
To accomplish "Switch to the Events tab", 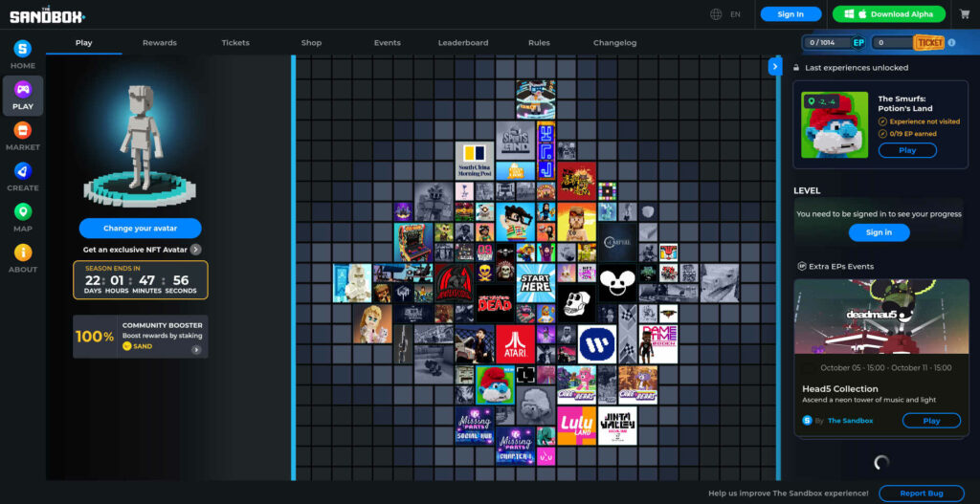I will click(x=387, y=42).
